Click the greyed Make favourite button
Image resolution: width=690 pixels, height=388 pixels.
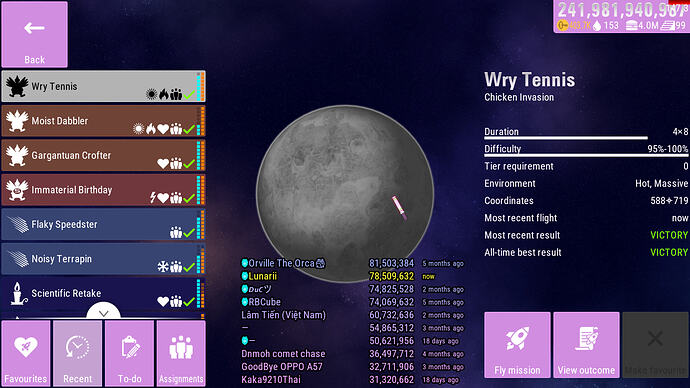pyautogui.click(x=655, y=345)
